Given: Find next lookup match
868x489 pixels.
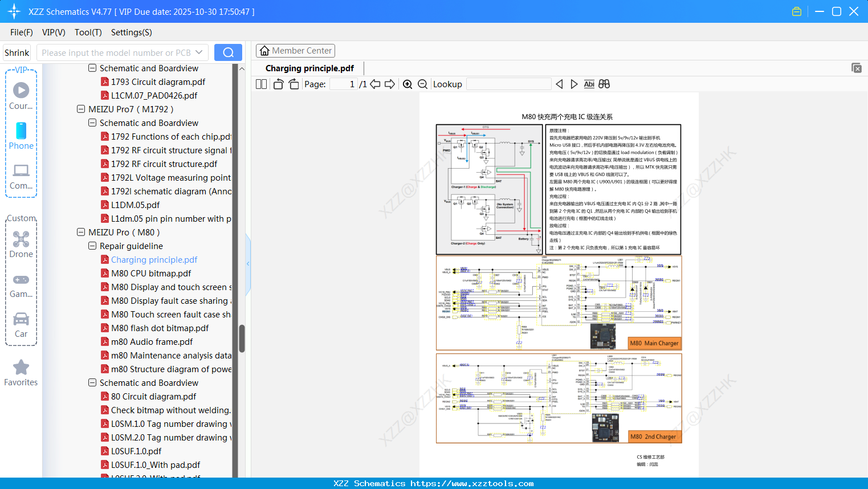Looking at the screenshot, I should pos(574,84).
